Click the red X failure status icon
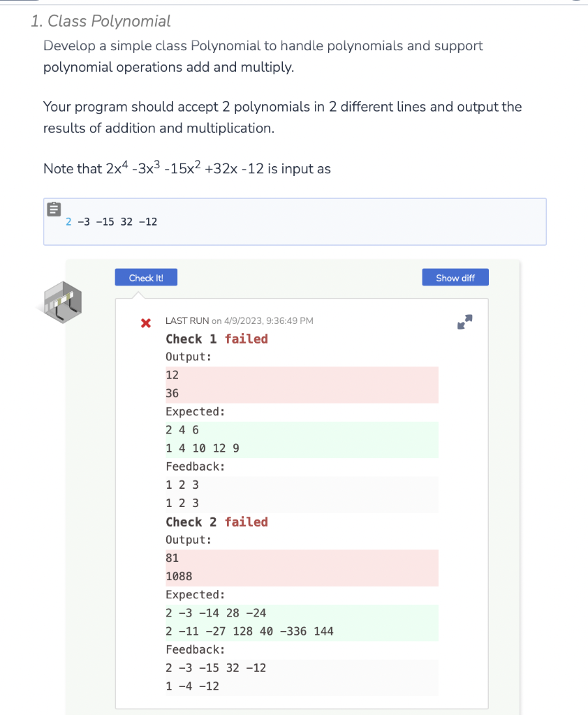Image resolution: width=588 pixels, height=715 pixels. click(x=146, y=323)
